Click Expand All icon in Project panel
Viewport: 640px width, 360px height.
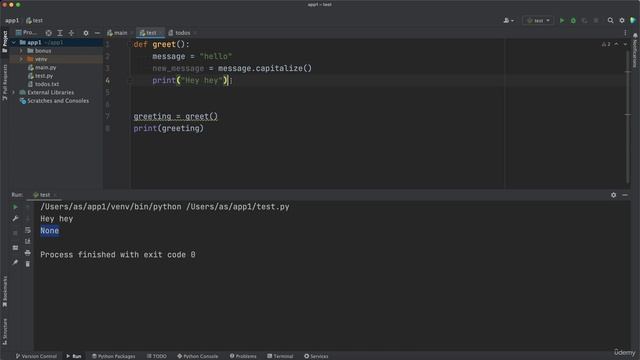click(x=60, y=33)
